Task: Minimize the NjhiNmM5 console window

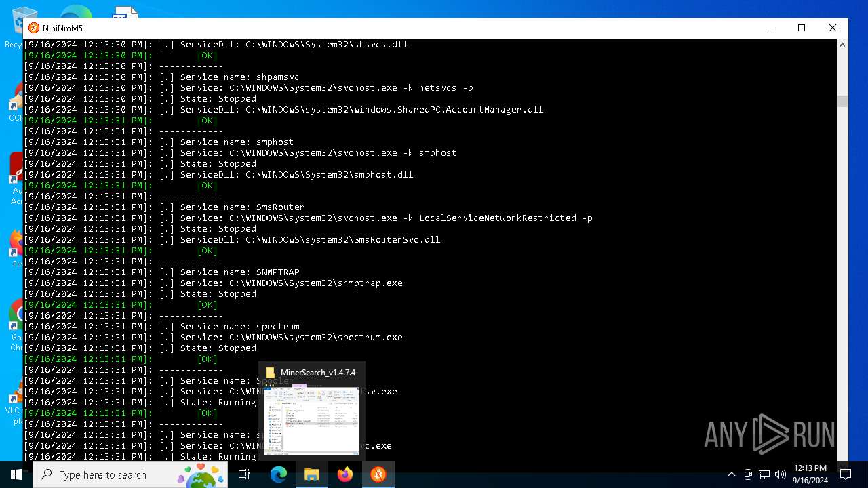Action: click(x=771, y=28)
